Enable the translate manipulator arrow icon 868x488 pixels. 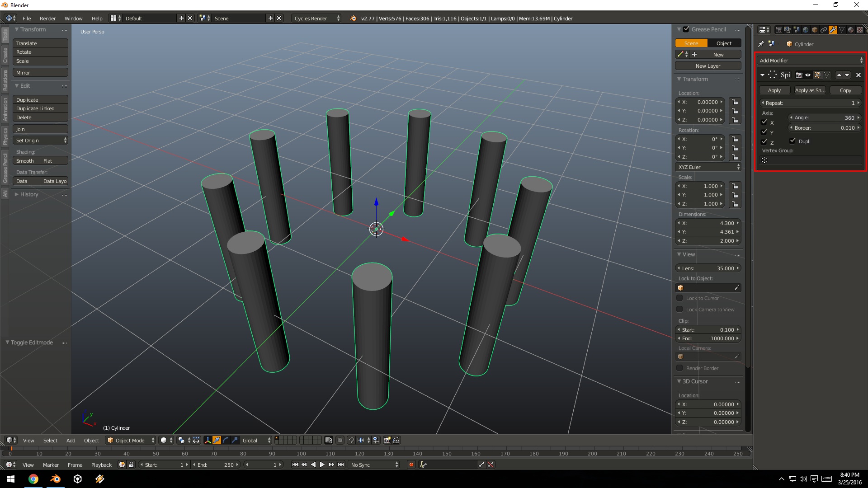tap(217, 440)
